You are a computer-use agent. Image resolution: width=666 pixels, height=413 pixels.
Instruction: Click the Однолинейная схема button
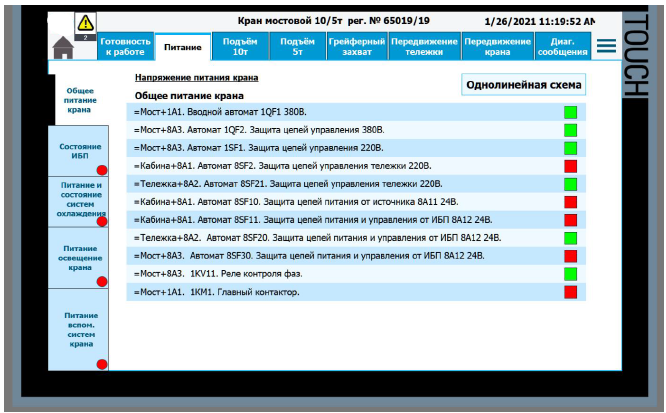pyautogui.click(x=524, y=85)
